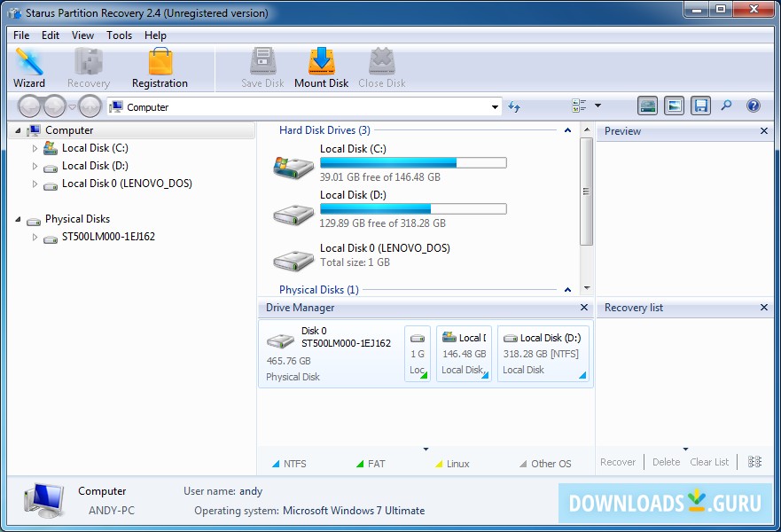Viewport: 781px width, 532px height.
Task: Click the NTFS legend entry
Action: [289, 464]
